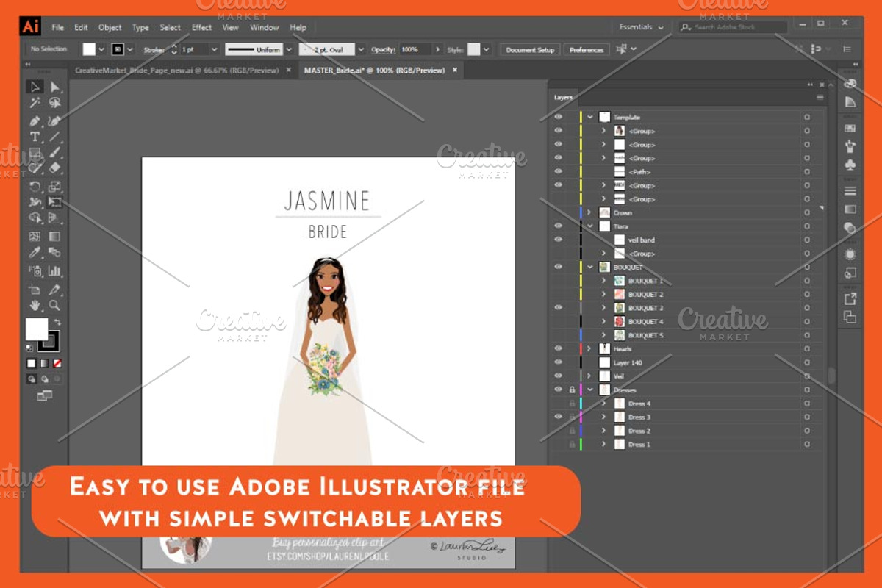Expand the Heads layer
Viewport: 882px width, 588px height.
pos(589,348)
